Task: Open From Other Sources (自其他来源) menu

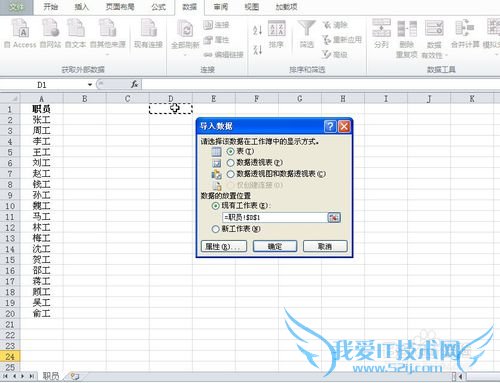Action: tap(108, 36)
